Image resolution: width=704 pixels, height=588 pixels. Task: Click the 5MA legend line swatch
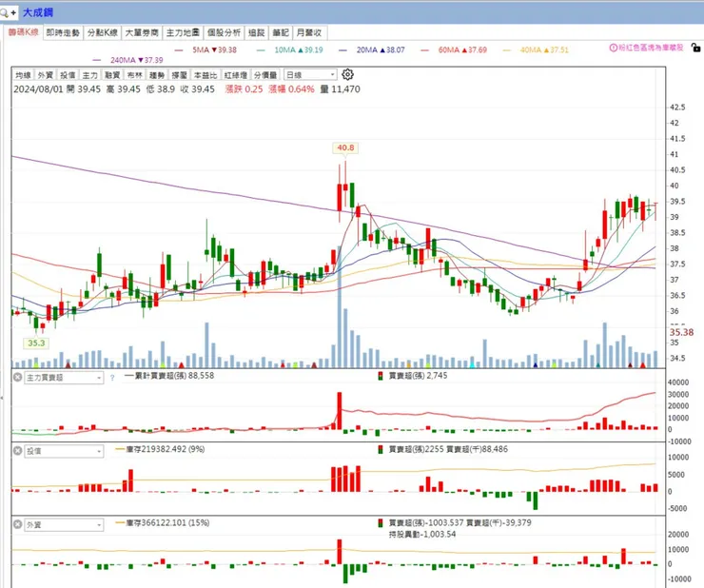(x=179, y=49)
